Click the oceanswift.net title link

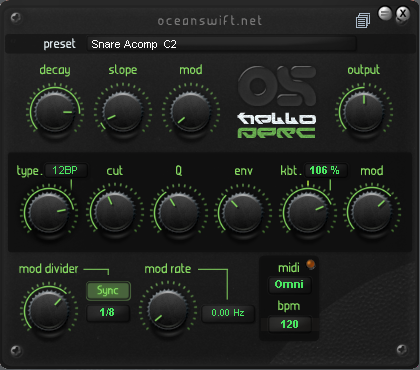(x=210, y=21)
